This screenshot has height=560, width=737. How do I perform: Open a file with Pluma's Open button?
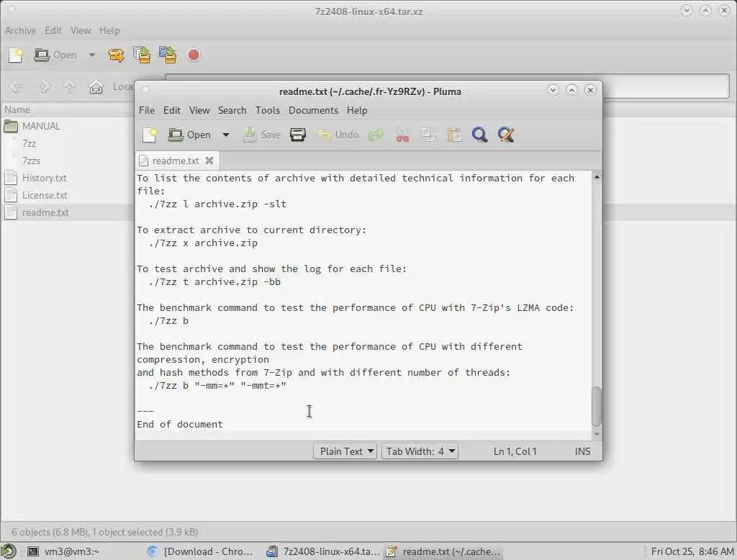[189, 135]
